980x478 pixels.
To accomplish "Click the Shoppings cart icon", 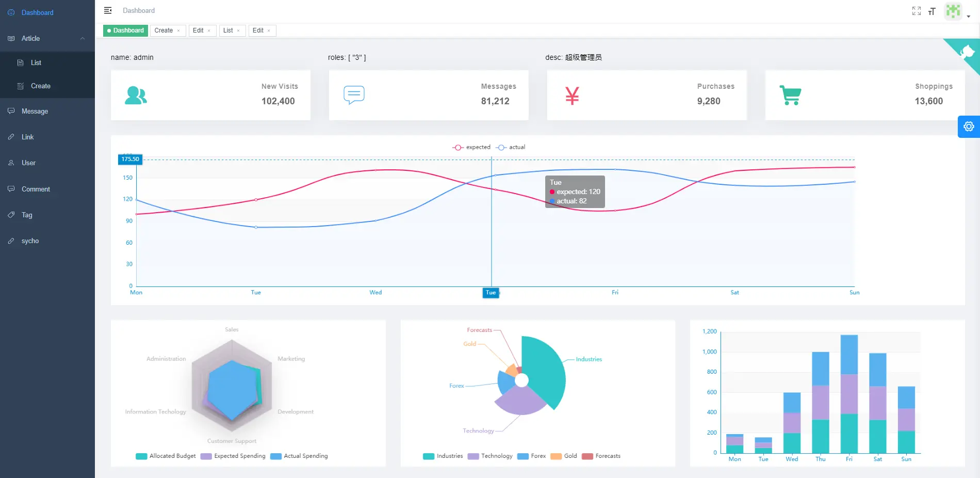I will point(790,95).
